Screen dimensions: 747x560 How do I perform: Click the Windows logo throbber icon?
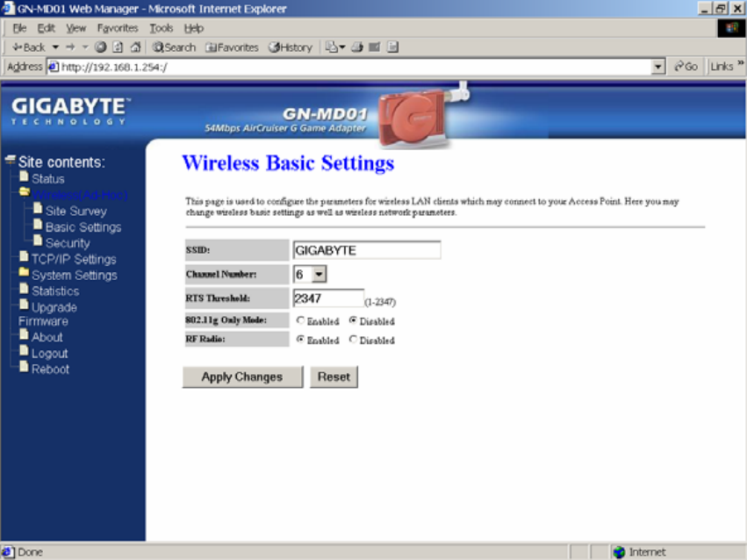[x=731, y=28]
